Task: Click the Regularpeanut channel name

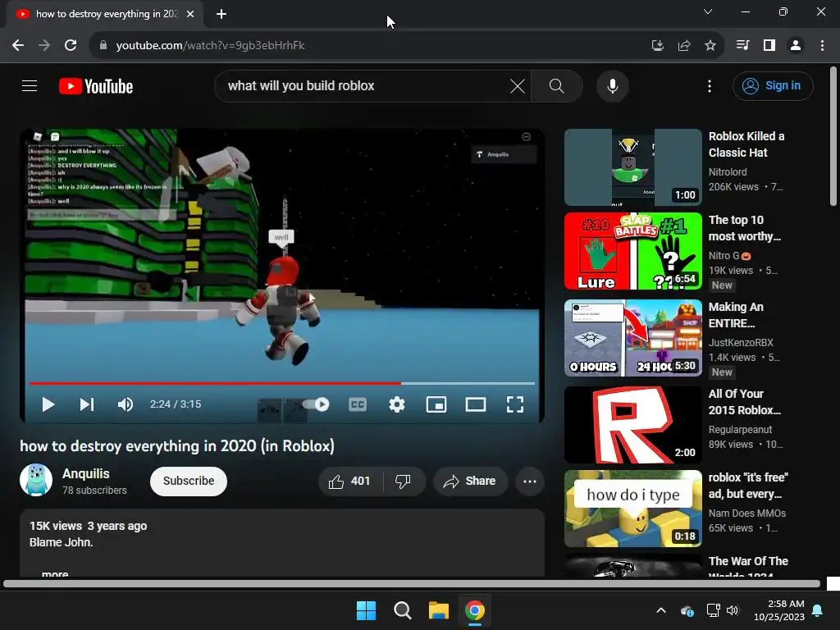Action: (x=741, y=430)
